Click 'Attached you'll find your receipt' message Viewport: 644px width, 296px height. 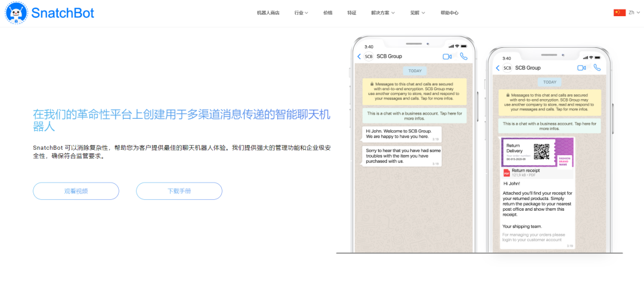click(537, 204)
